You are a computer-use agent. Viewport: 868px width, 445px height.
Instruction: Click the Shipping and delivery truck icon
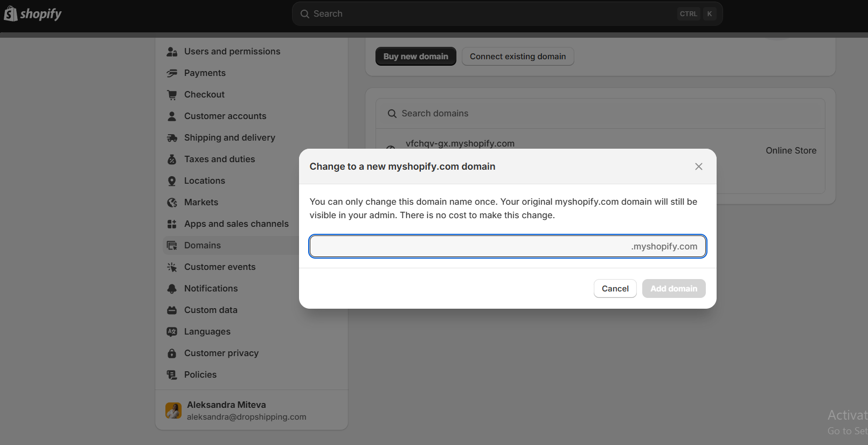pos(172,138)
